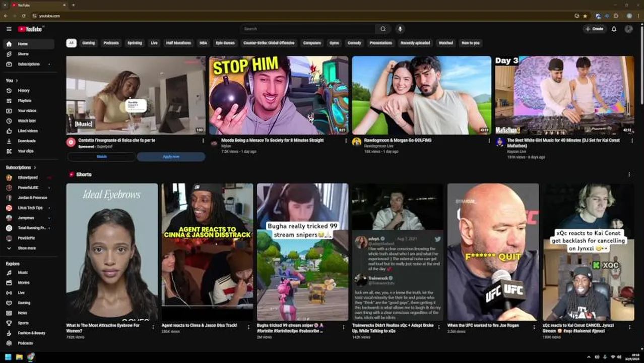Click Apply now on the ad
The width and height of the screenshot is (644, 363).
point(171,157)
